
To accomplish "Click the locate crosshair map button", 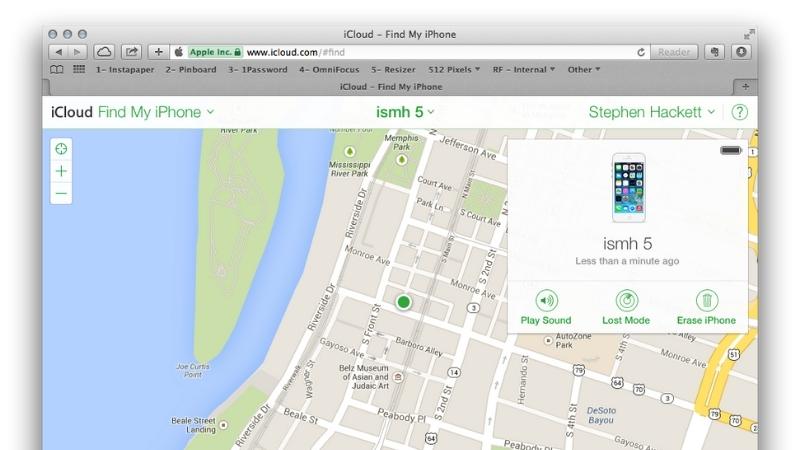I will coord(61,149).
